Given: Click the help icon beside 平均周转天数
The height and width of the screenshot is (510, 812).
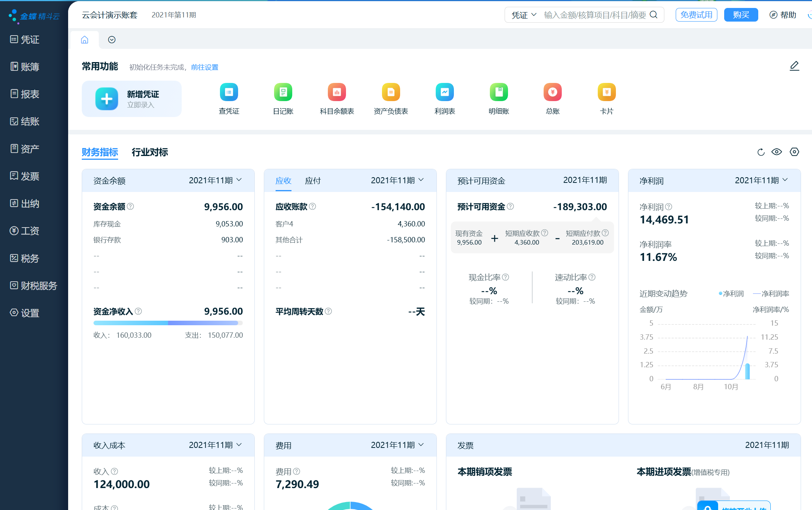Looking at the screenshot, I should [328, 311].
